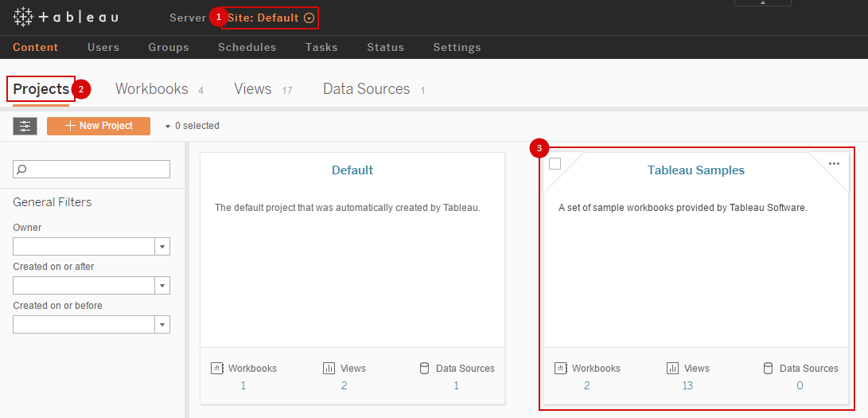Open the Status menu

tap(385, 47)
